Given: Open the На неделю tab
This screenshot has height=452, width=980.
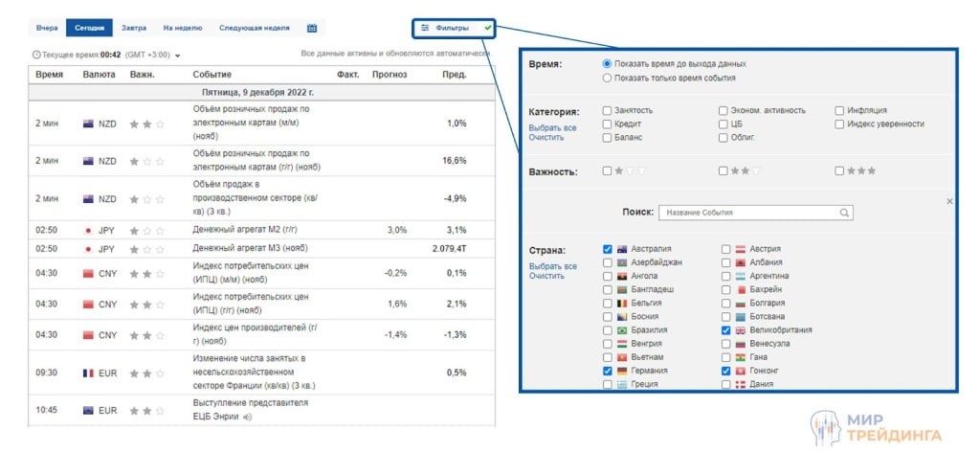Looking at the screenshot, I should [x=182, y=29].
